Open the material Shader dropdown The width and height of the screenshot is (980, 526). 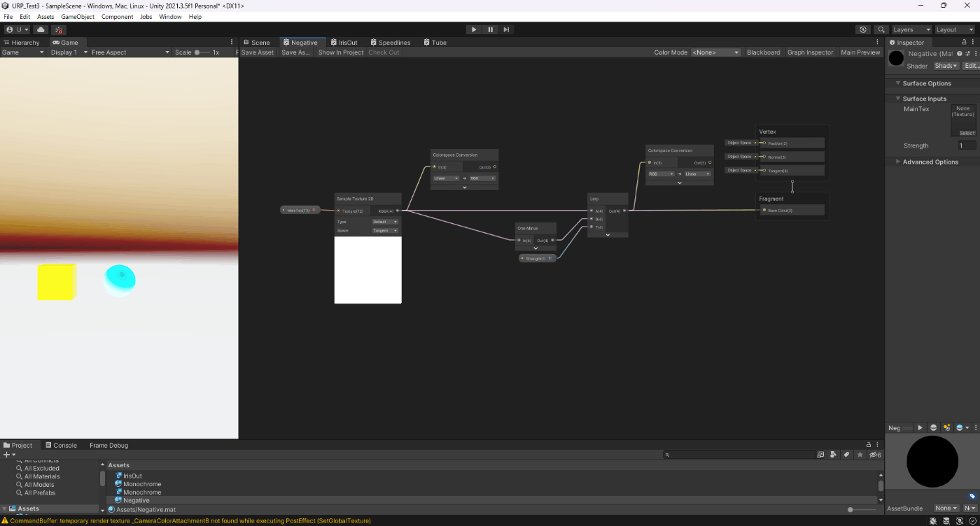pyautogui.click(x=946, y=66)
